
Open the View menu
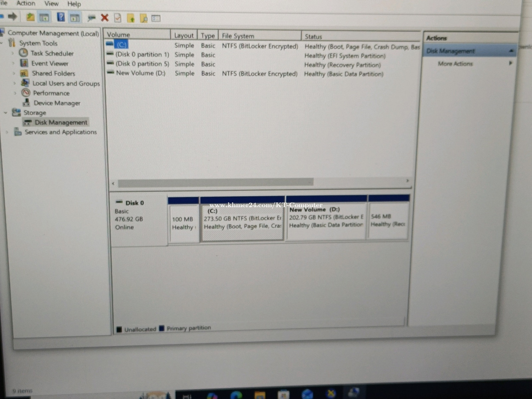click(51, 4)
